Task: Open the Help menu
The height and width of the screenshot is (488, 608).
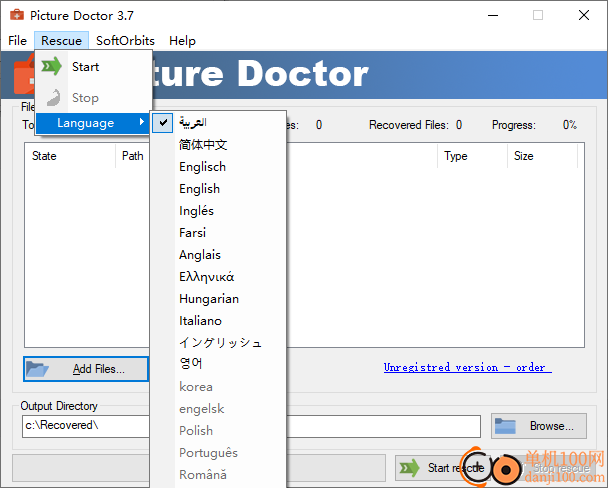Action: point(182,41)
